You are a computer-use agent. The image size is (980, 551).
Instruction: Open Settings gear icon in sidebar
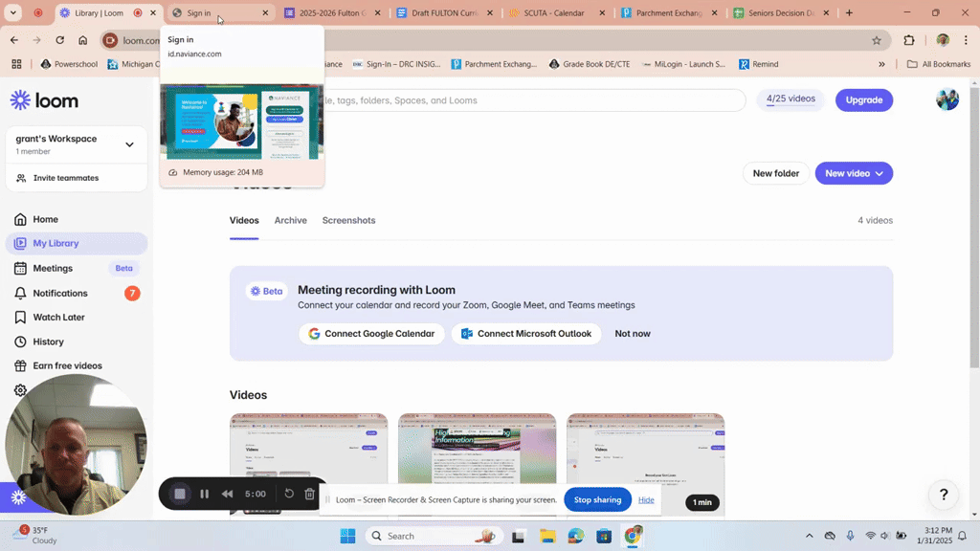(x=20, y=390)
